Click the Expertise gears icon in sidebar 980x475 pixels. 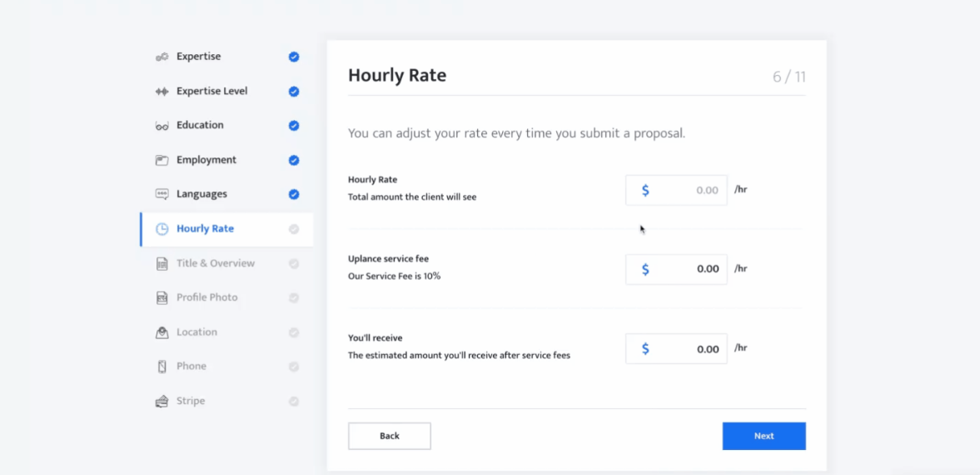(x=162, y=57)
